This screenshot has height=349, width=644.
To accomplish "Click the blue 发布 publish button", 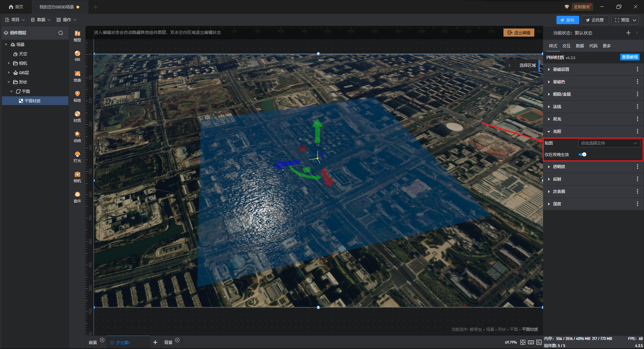I will (x=568, y=20).
